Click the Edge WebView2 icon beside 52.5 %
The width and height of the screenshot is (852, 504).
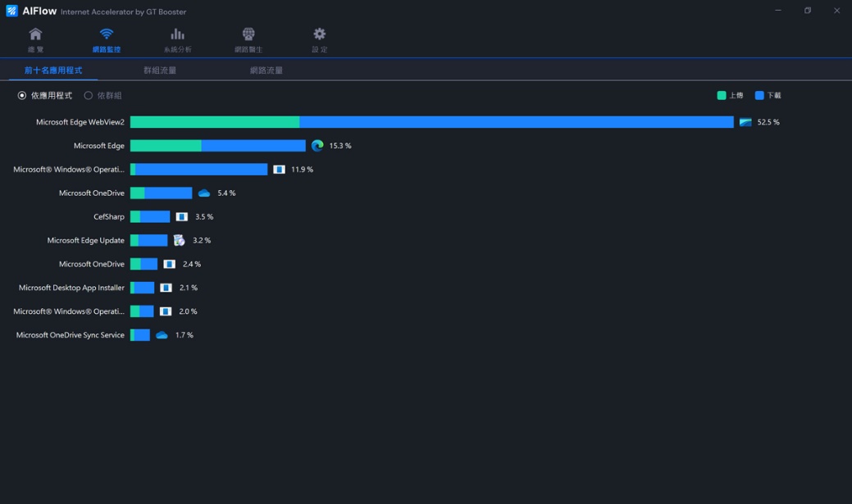tap(745, 122)
